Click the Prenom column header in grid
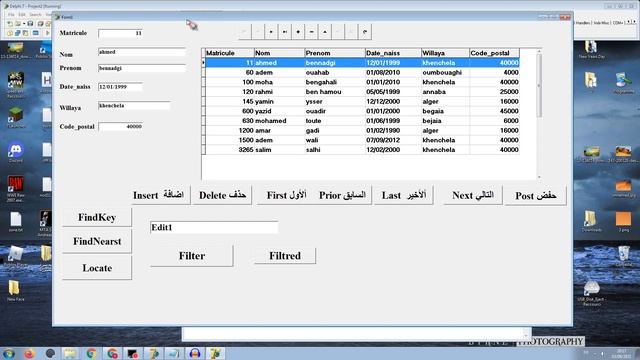The height and width of the screenshot is (360, 640). click(335, 53)
